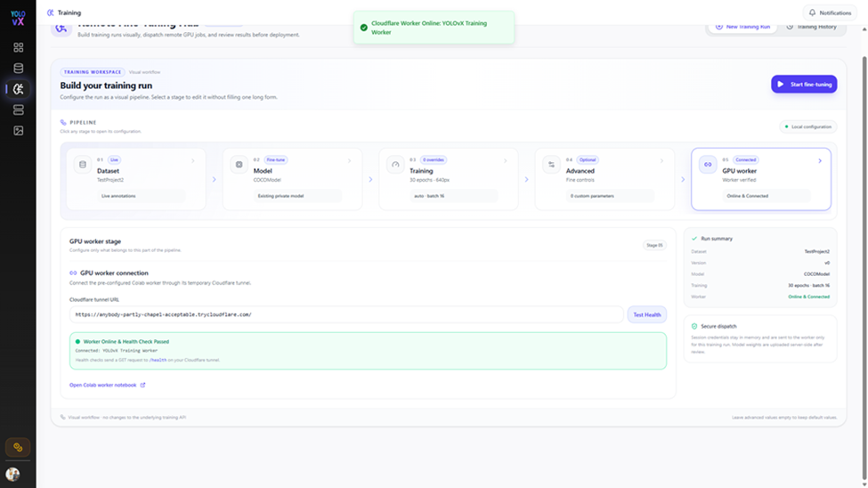Expand the Model stage card chevron
868x488 pixels.
(x=349, y=161)
